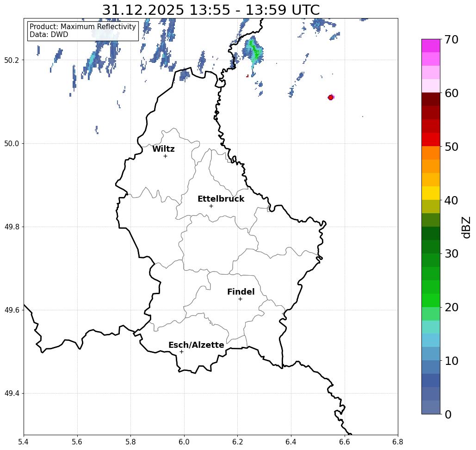Click the 50.2 latitude tick label

click(x=12, y=60)
